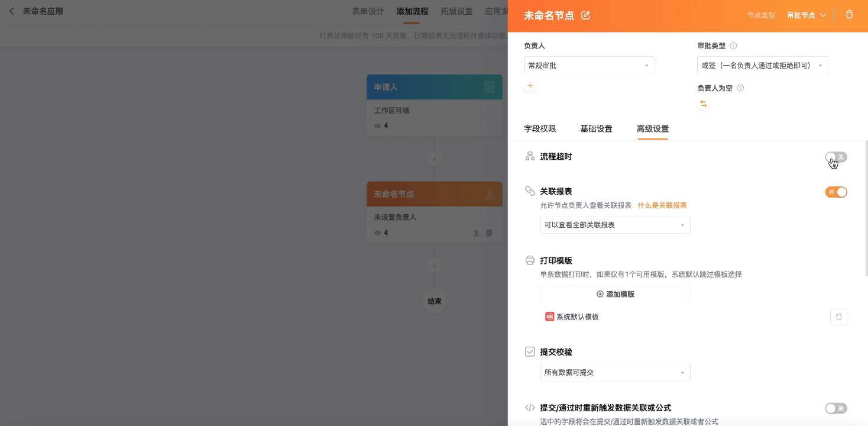Click the 未设置负责人 text
Screen dimensions: 868x426
click(x=395, y=217)
